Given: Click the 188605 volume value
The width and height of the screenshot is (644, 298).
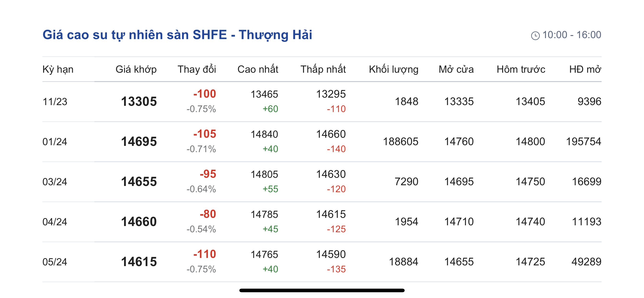Looking at the screenshot, I should point(401,142).
